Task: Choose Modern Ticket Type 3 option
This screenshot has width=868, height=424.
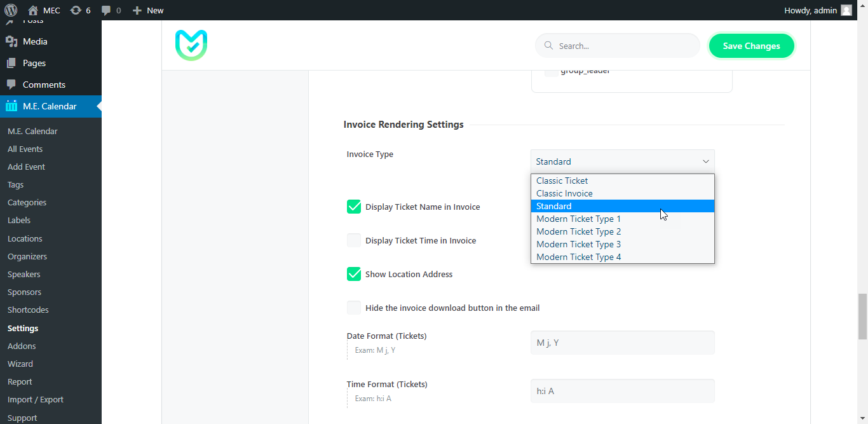Action: point(578,244)
